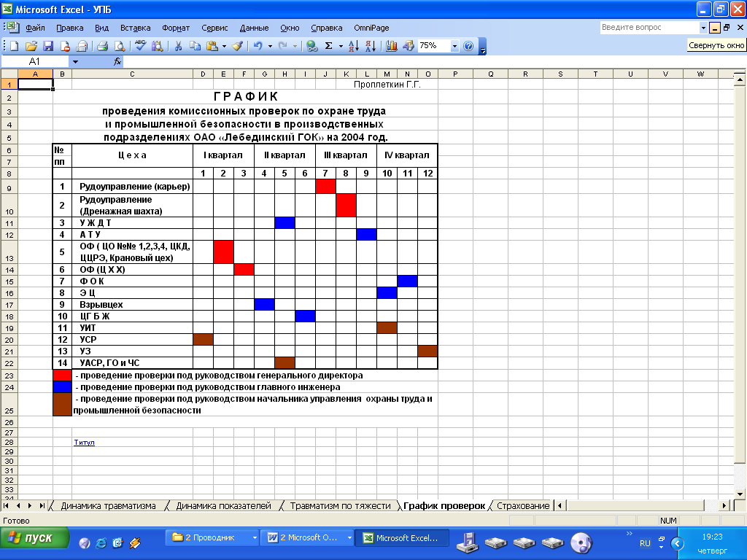This screenshot has width=747, height=560.
Task: Click the Print icon
Action: 102,45
